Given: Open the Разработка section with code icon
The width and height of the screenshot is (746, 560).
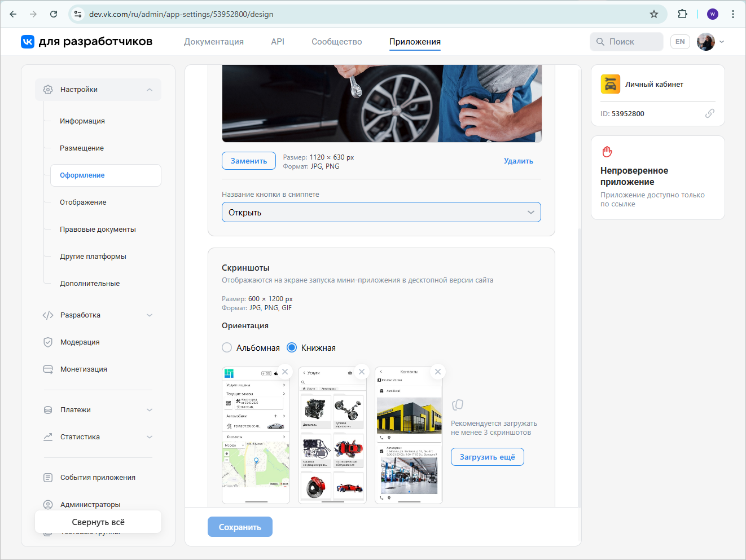Looking at the screenshot, I should click(48, 315).
